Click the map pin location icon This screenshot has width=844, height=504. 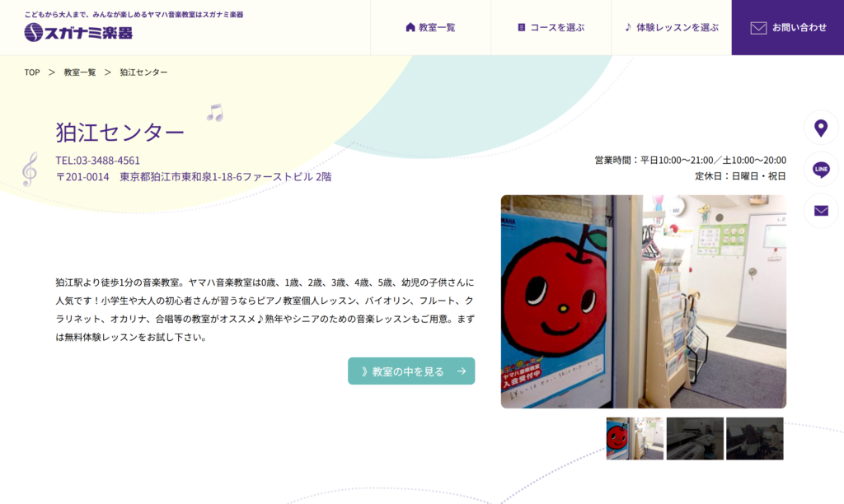[x=821, y=128]
